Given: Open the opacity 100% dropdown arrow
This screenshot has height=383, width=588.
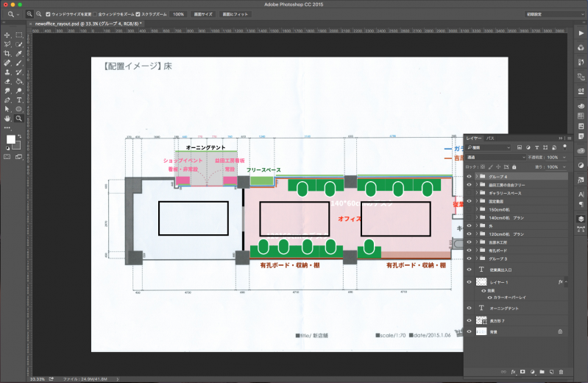Looking at the screenshot, I should click(564, 158).
